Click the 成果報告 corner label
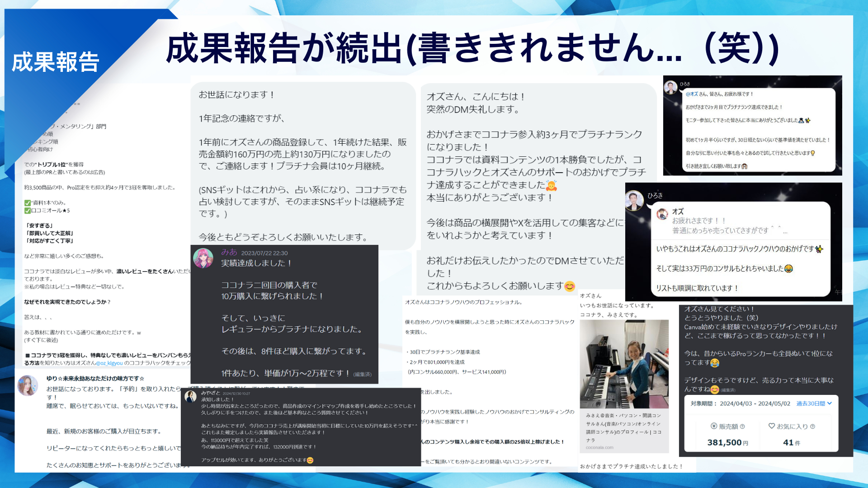 55,62
